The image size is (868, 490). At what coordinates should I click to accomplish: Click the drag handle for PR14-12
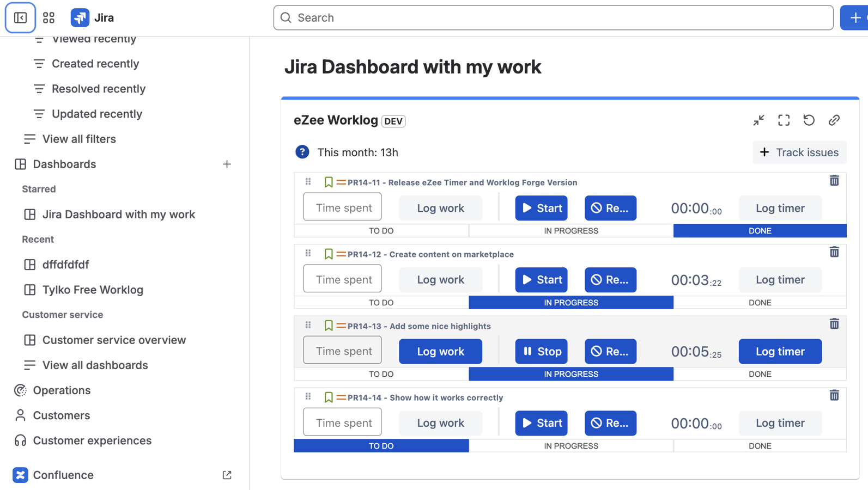[x=308, y=253]
